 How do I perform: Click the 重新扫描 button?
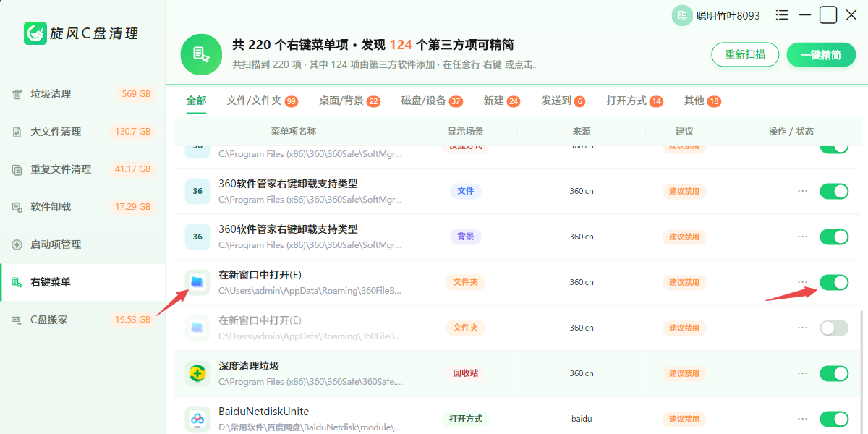pos(745,54)
